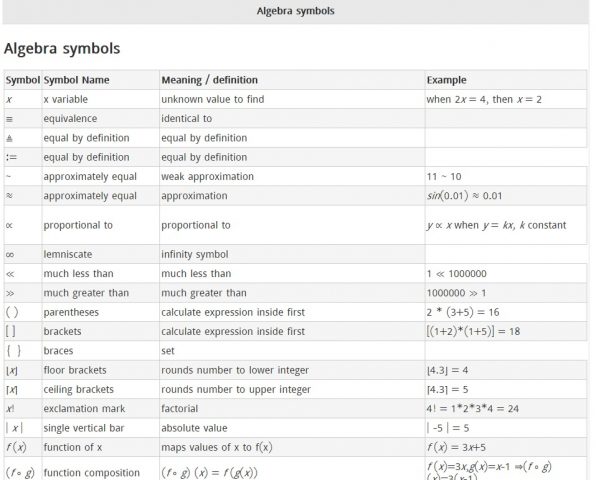This screenshot has height=480, width=596.
Task: Click the 'Symbol Name' column header
Action: point(76,80)
